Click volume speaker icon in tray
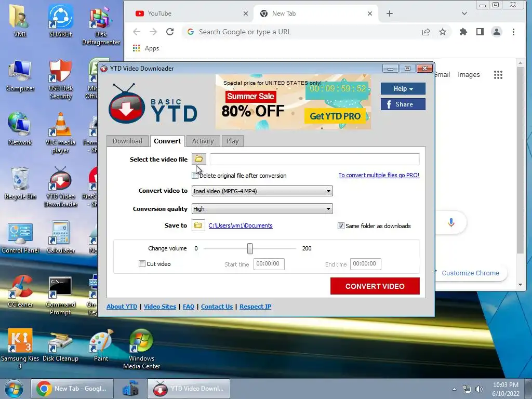The height and width of the screenshot is (399, 532). coord(478,389)
